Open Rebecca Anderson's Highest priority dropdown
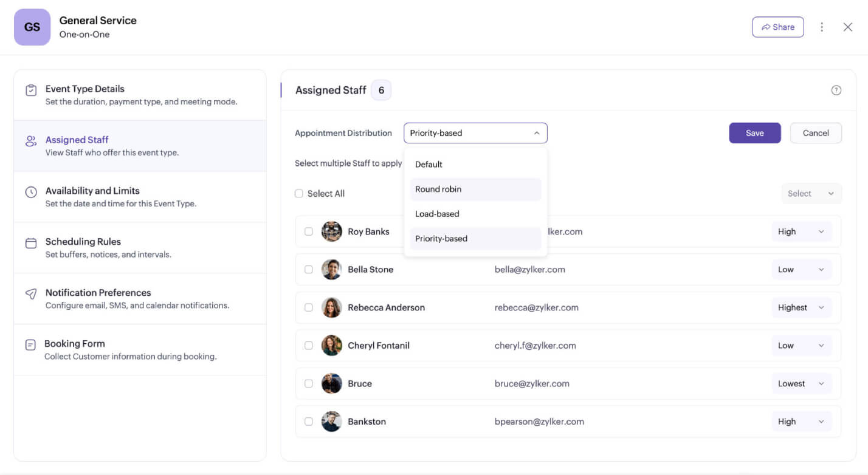Screen dimensions: 868x475 (x=801, y=307)
